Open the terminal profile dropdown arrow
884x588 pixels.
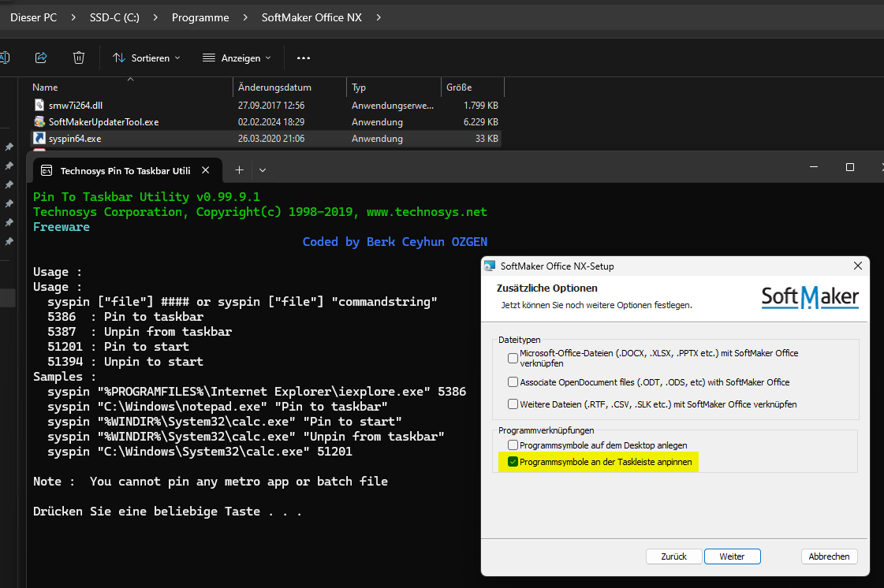pos(262,170)
